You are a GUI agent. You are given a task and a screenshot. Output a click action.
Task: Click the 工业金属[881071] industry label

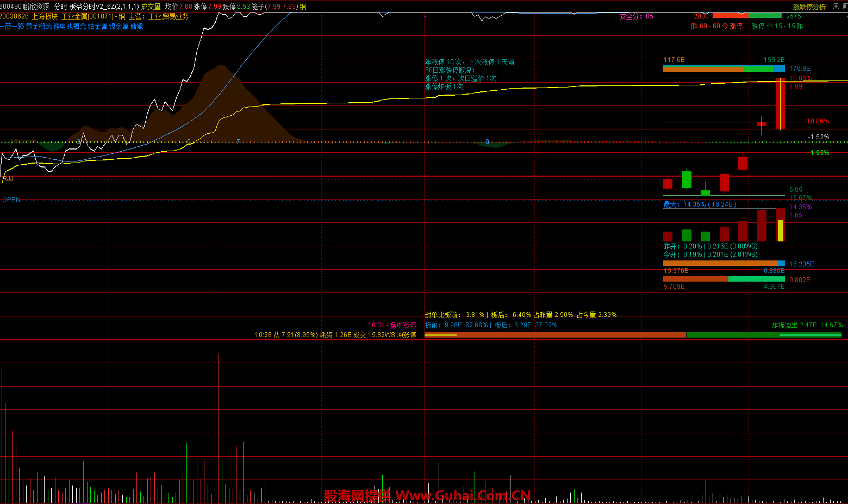click(87, 16)
